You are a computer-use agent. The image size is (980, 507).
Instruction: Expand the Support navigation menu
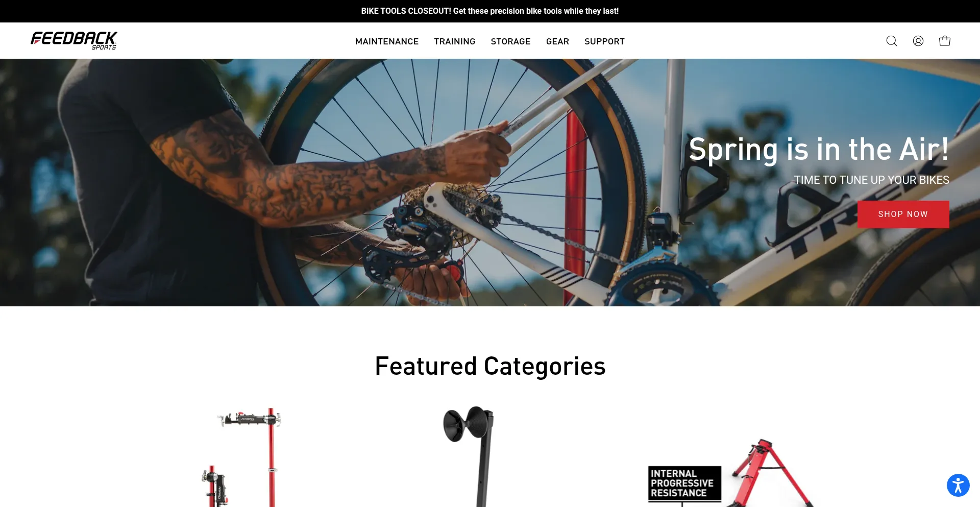(604, 41)
